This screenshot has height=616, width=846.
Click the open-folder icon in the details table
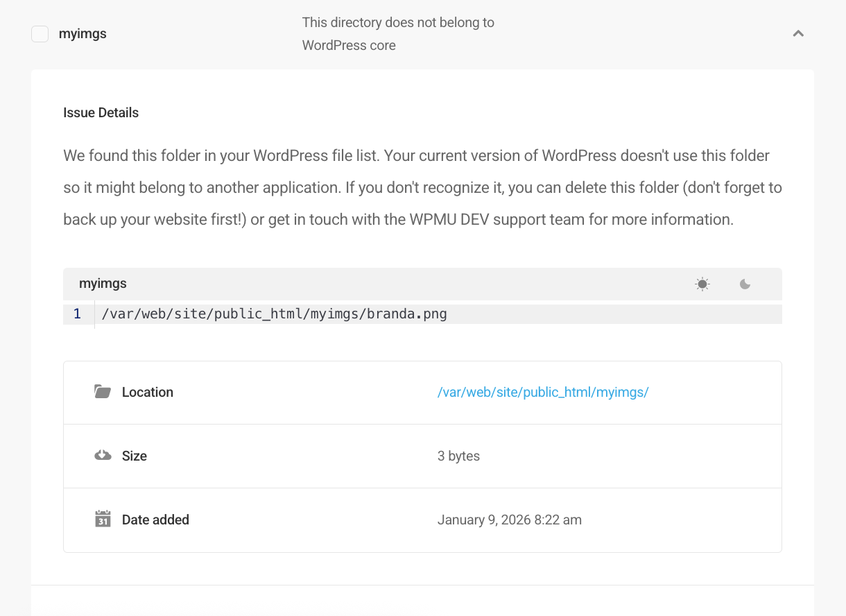[102, 391]
